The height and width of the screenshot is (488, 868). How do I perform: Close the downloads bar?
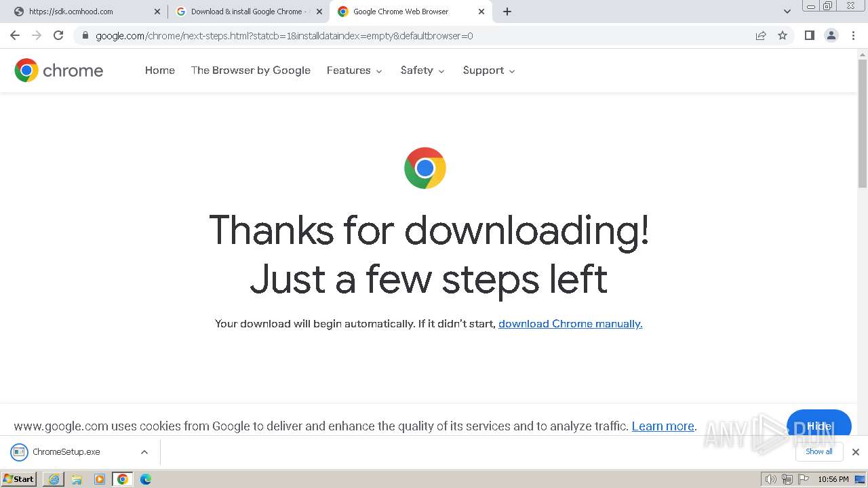856,452
